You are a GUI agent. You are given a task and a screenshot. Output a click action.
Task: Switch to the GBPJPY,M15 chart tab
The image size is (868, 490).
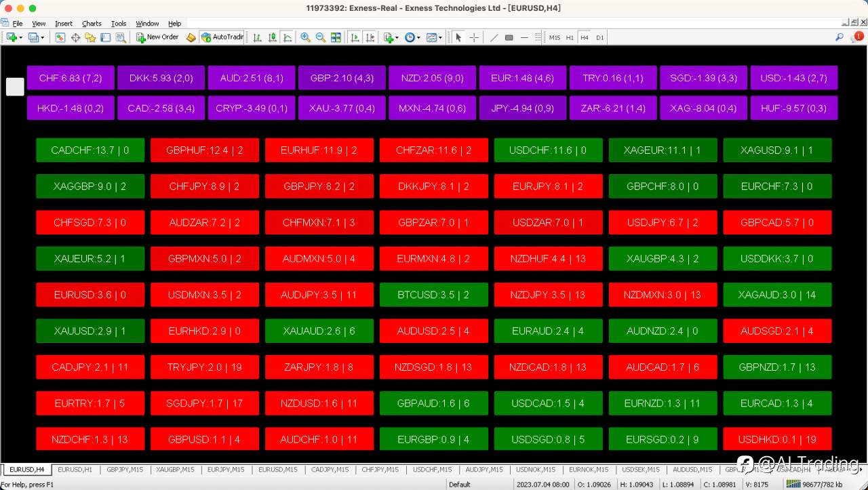(x=125, y=469)
